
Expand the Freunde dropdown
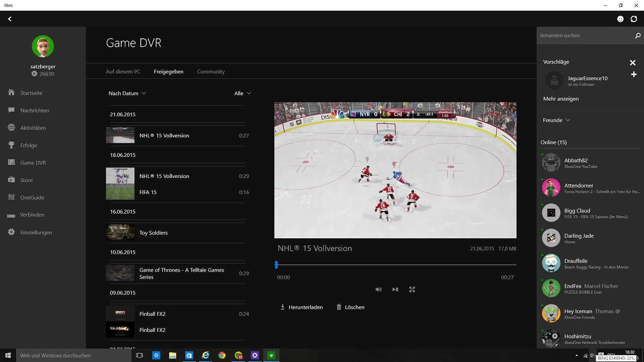point(556,120)
